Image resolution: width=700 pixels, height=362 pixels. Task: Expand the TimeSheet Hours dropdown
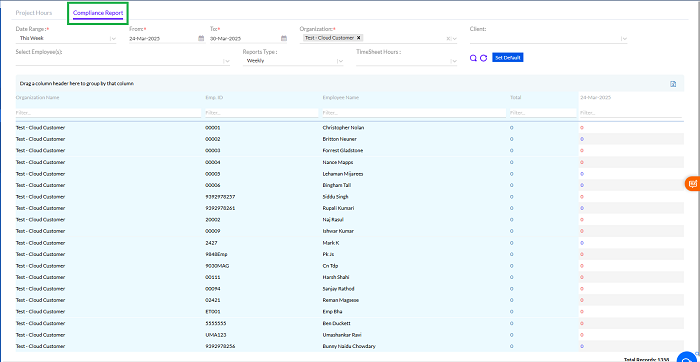(454, 61)
